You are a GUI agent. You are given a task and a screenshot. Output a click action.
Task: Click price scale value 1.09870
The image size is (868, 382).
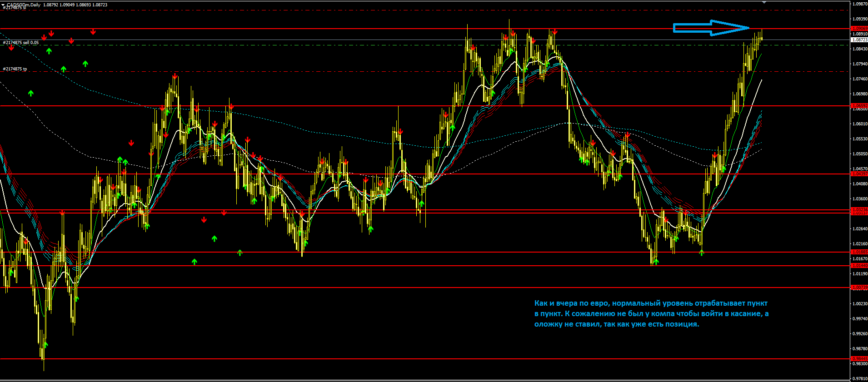pyautogui.click(x=859, y=4)
